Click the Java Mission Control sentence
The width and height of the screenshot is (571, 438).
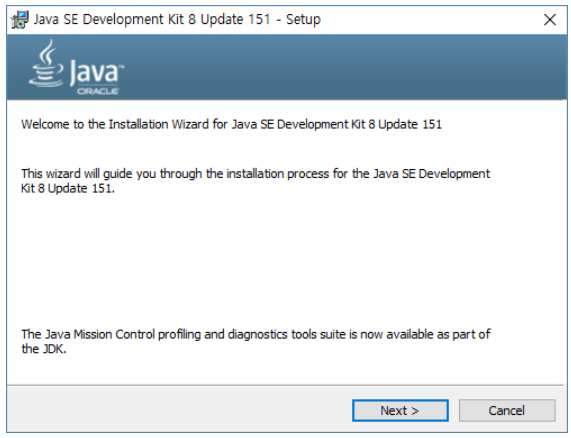[256, 334]
